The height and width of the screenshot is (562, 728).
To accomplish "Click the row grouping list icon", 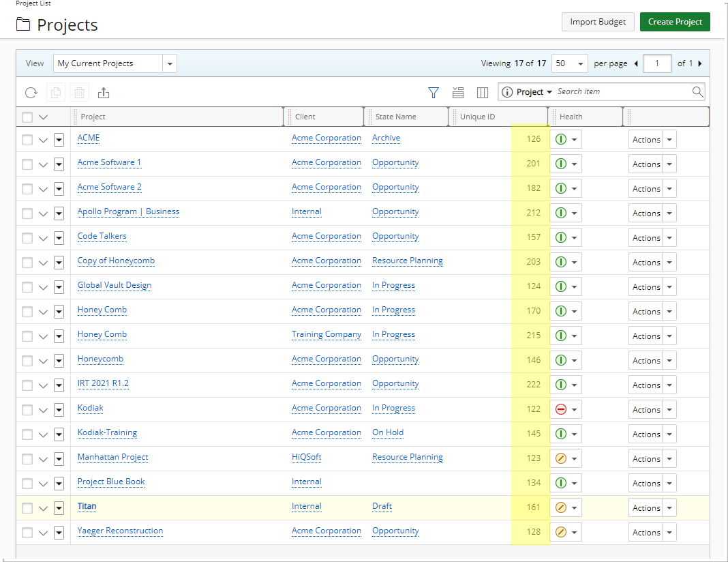I will 458,93.
